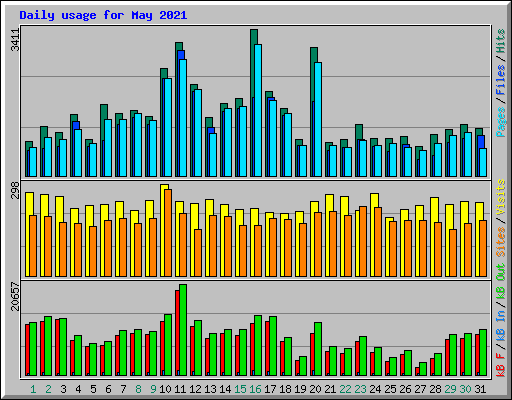
Task: Click day 15 on the x-axis
Action: pyautogui.click(x=240, y=389)
